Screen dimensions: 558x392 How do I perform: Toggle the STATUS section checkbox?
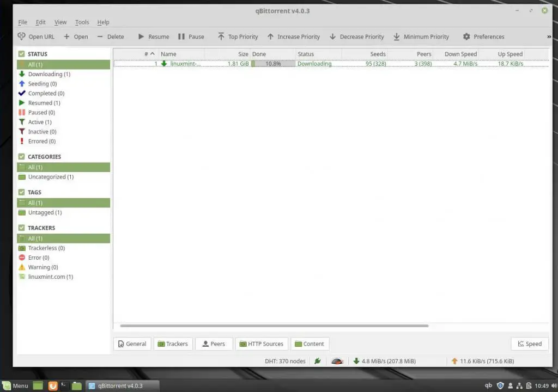[x=22, y=54]
